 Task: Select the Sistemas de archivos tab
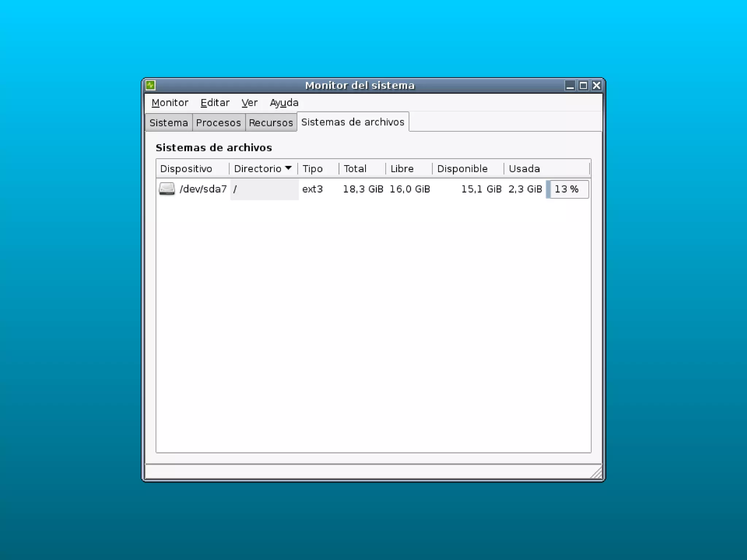coord(353,122)
